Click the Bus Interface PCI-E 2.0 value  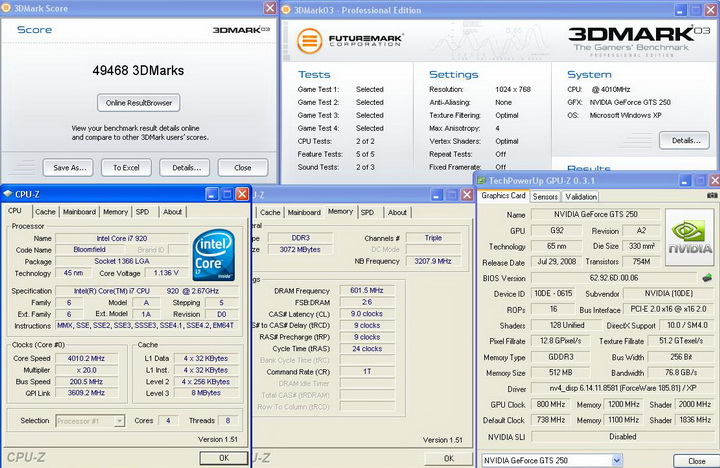tap(668, 309)
